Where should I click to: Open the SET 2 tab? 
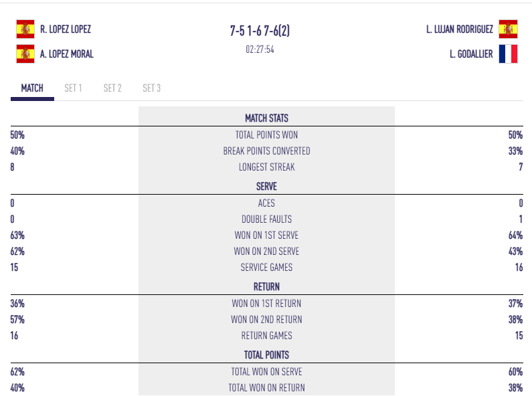coord(112,88)
